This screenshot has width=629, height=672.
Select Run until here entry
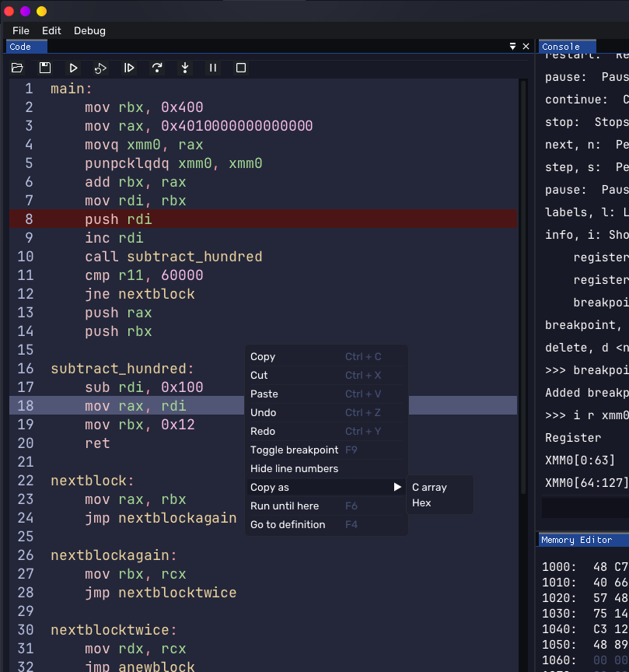(326, 506)
